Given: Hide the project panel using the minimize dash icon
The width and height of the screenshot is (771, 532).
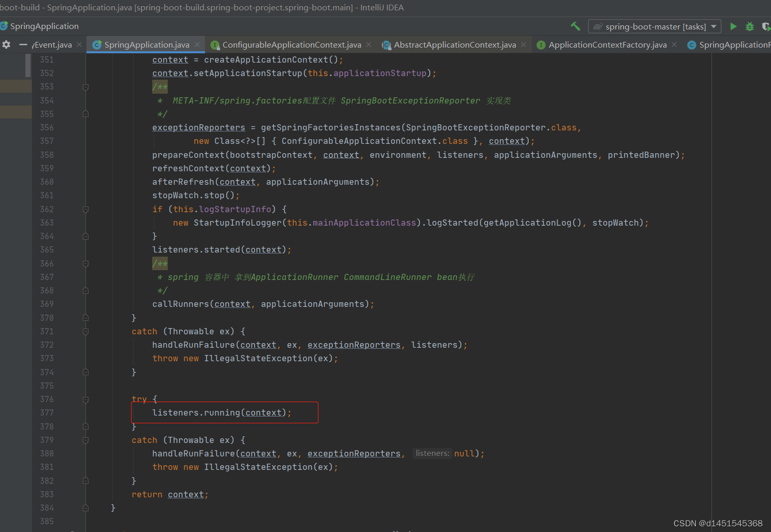Looking at the screenshot, I should (x=23, y=45).
